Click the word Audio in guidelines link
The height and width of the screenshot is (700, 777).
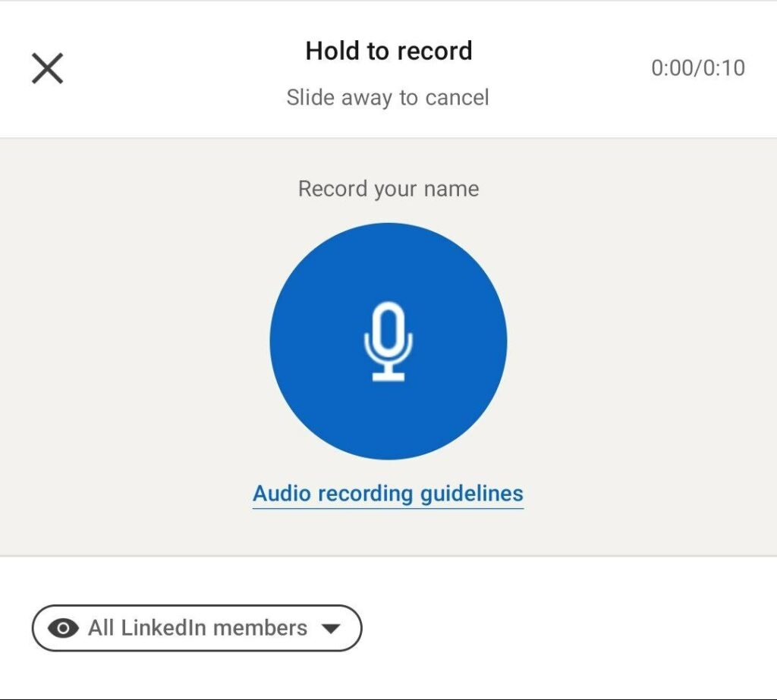tap(282, 494)
